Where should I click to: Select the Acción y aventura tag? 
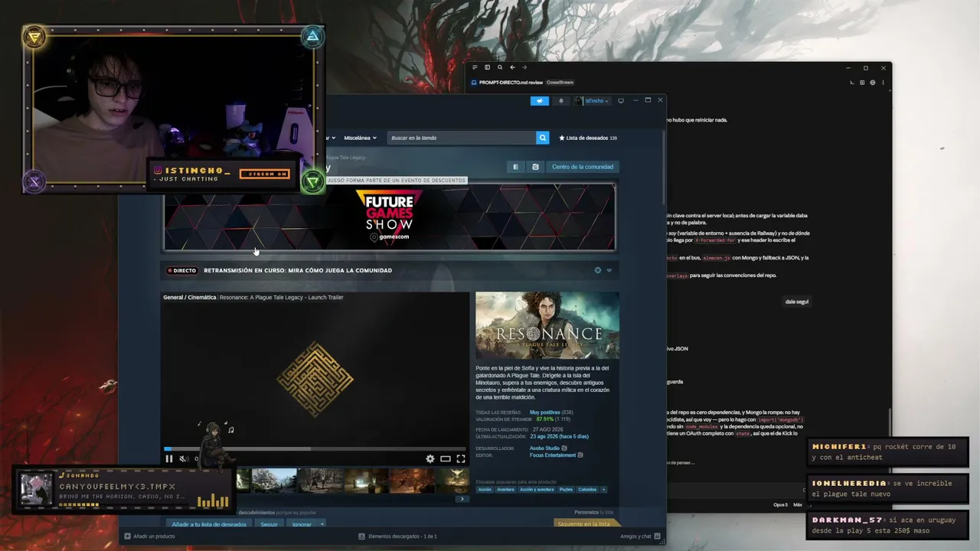click(x=536, y=490)
